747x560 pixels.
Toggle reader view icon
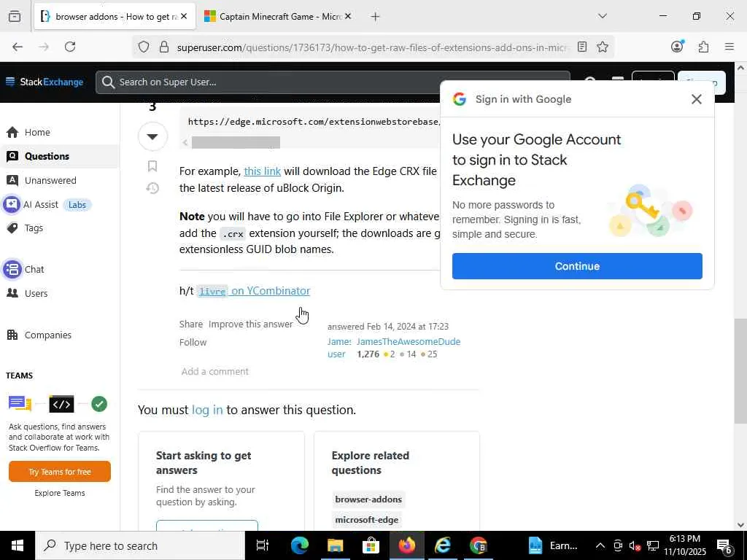[581, 47]
